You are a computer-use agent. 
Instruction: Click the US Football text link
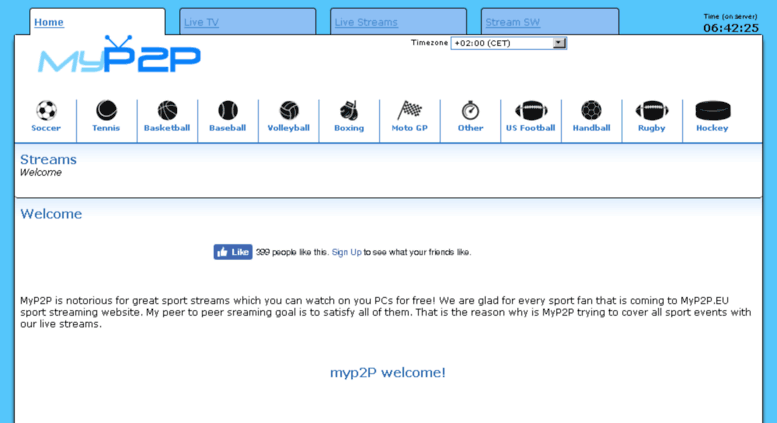tap(530, 128)
